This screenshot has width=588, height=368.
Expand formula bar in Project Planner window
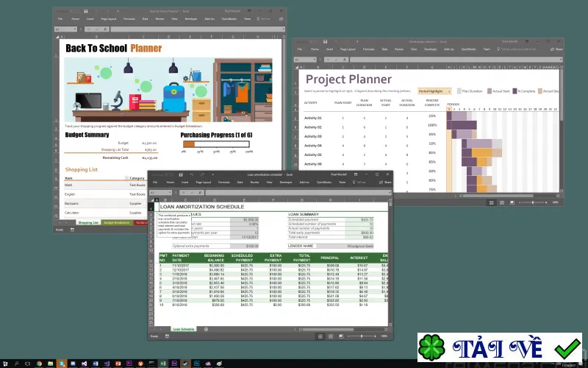pos(561,60)
